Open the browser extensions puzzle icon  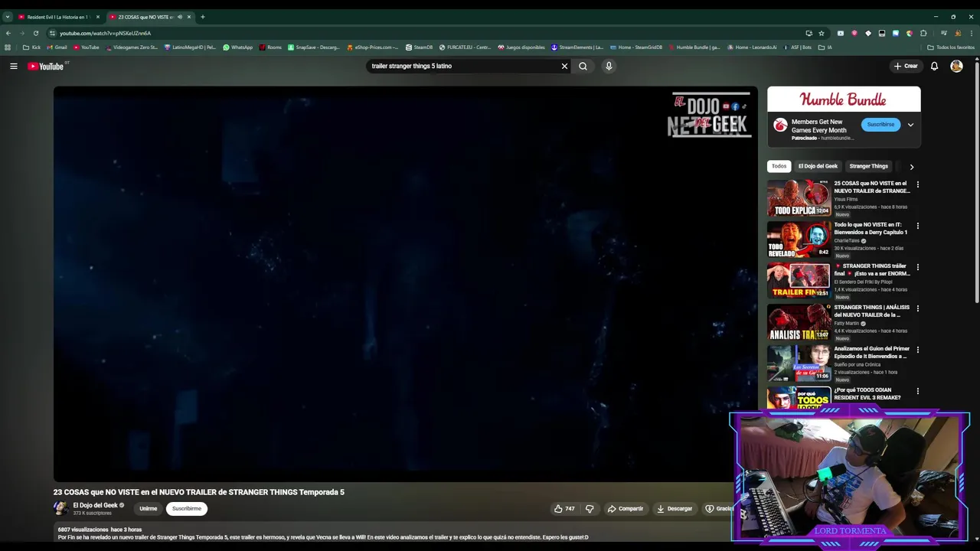pos(923,34)
